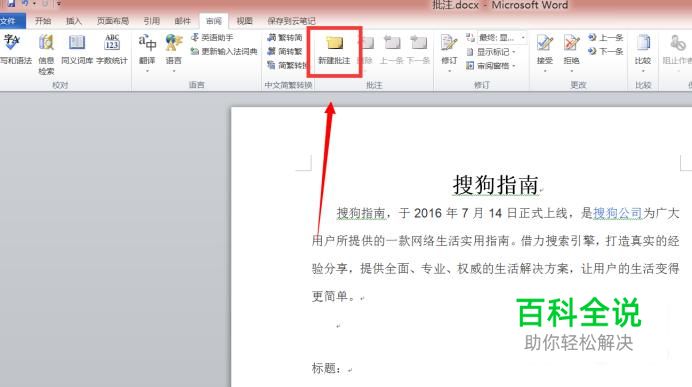Convert text with 繁转简
The image size is (692, 387).
click(x=285, y=38)
